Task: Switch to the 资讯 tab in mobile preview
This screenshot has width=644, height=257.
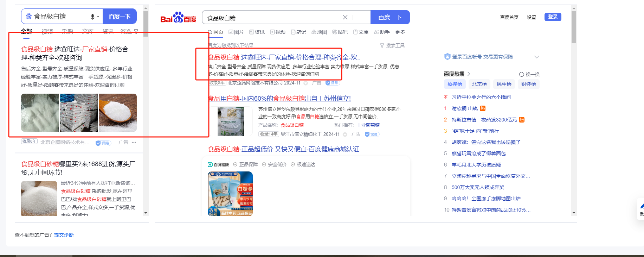Action: click(108, 32)
